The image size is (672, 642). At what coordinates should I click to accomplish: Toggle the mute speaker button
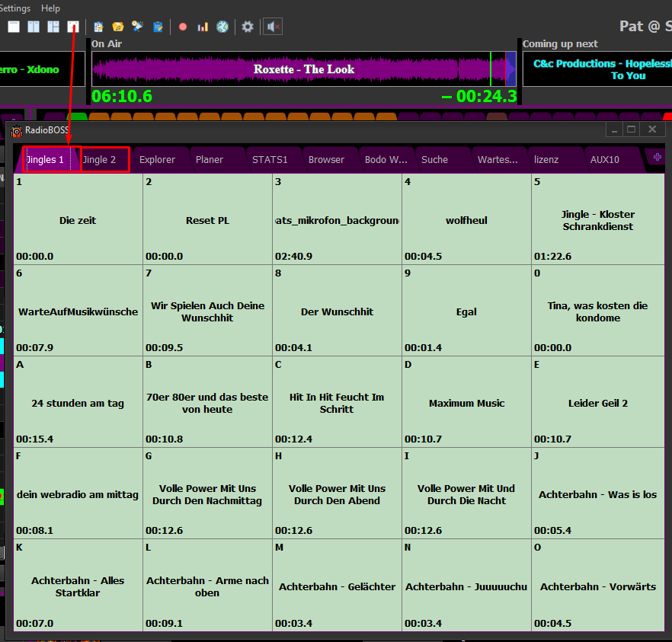point(274,27)
